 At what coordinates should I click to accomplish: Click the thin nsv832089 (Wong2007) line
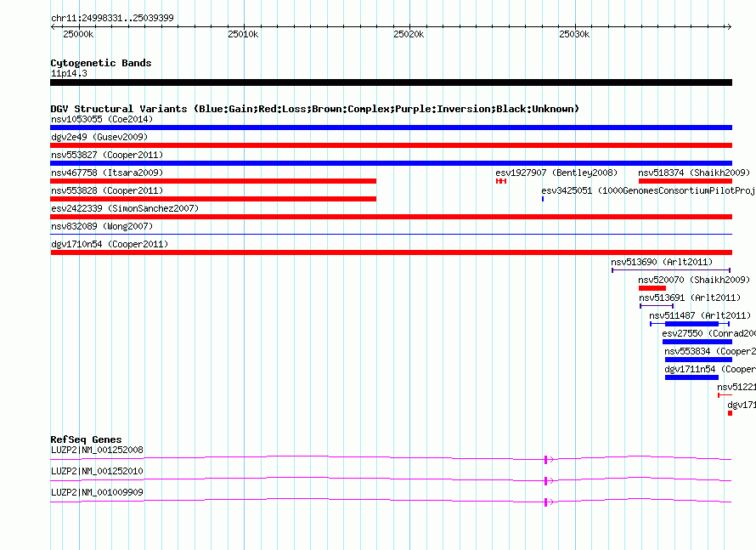pos(391,235)
